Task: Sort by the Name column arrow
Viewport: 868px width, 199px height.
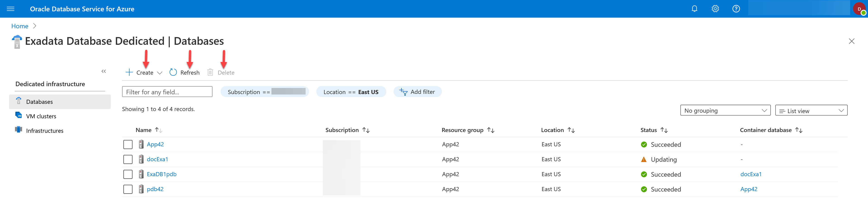Action: click(x=159, y=130)
